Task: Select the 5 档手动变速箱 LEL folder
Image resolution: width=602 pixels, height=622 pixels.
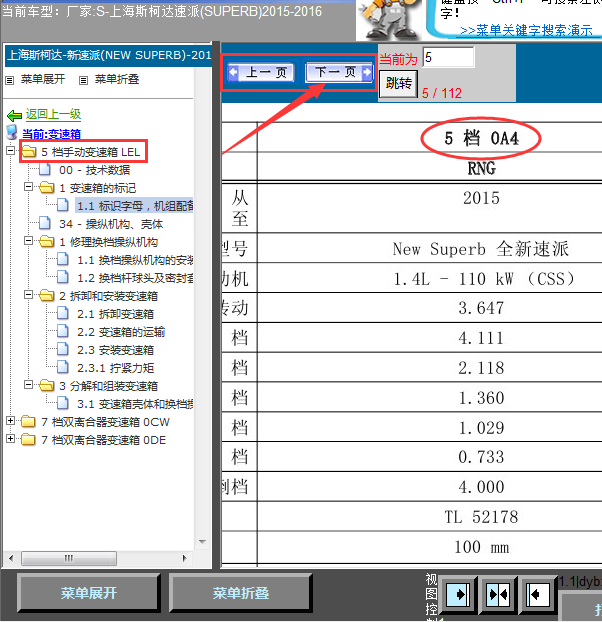Action: (x=90, y=152)
